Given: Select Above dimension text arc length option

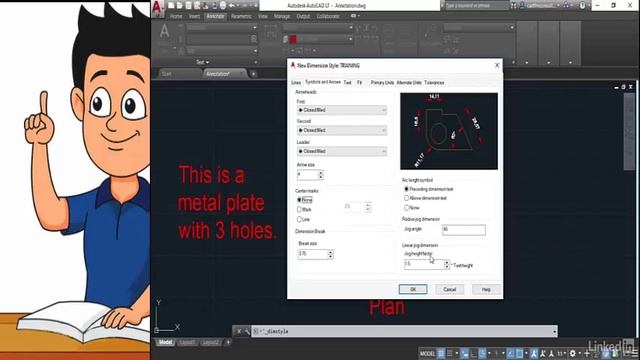Looking at the screenshot, I should click(x=406, y=198).
